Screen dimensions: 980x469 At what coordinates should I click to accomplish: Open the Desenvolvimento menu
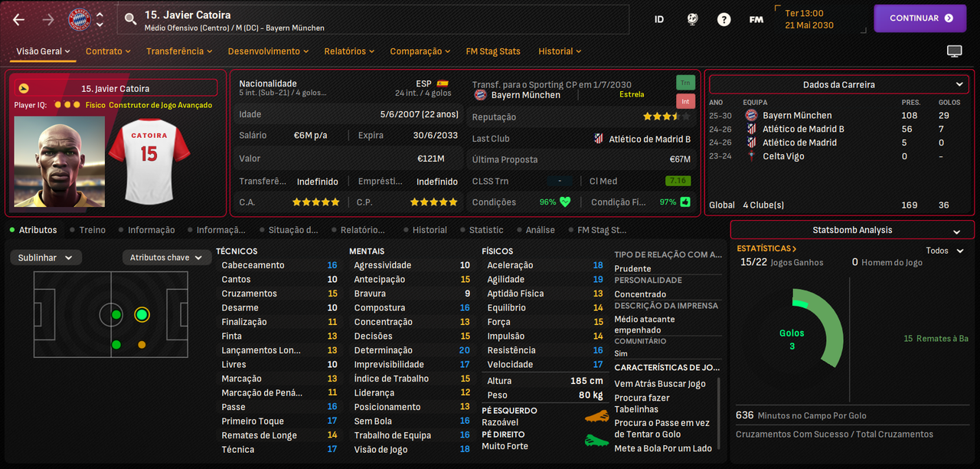(x=268, y=51)
